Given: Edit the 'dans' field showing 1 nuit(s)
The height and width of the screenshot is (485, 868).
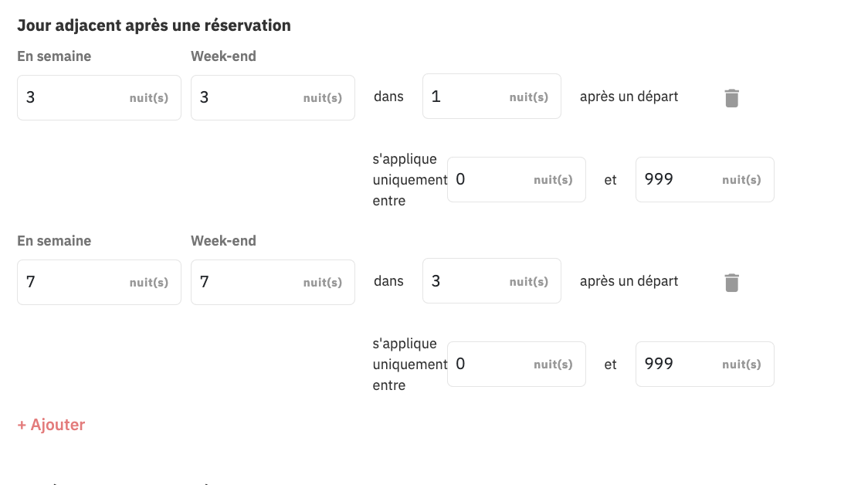Looking at the screenshot, I should tap(492, 97).
